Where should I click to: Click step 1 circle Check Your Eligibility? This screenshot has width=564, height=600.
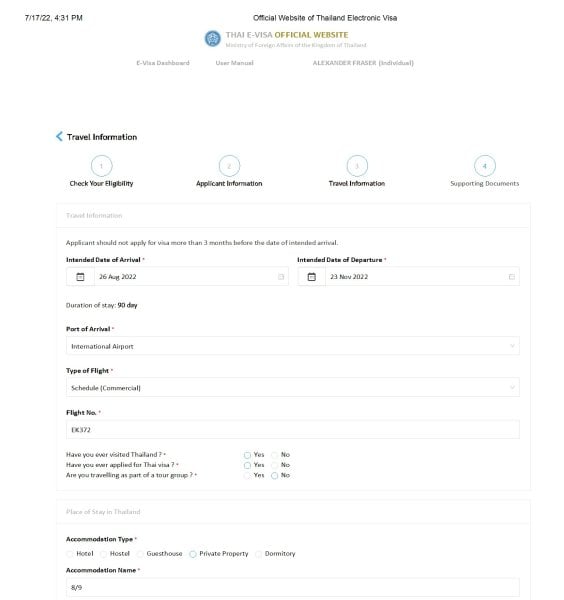pyautogui.click(x=101, y=166)
